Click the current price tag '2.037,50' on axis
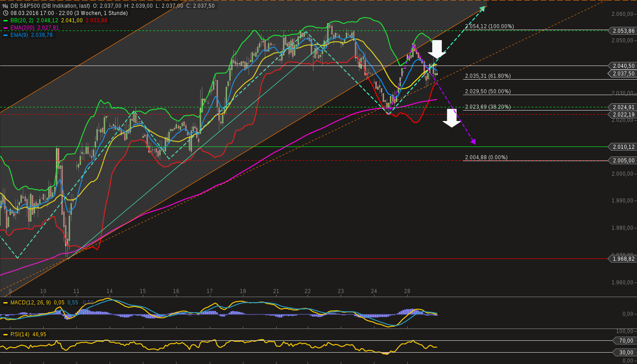Screen dimensions: 637x364 (x=623, y=74)
